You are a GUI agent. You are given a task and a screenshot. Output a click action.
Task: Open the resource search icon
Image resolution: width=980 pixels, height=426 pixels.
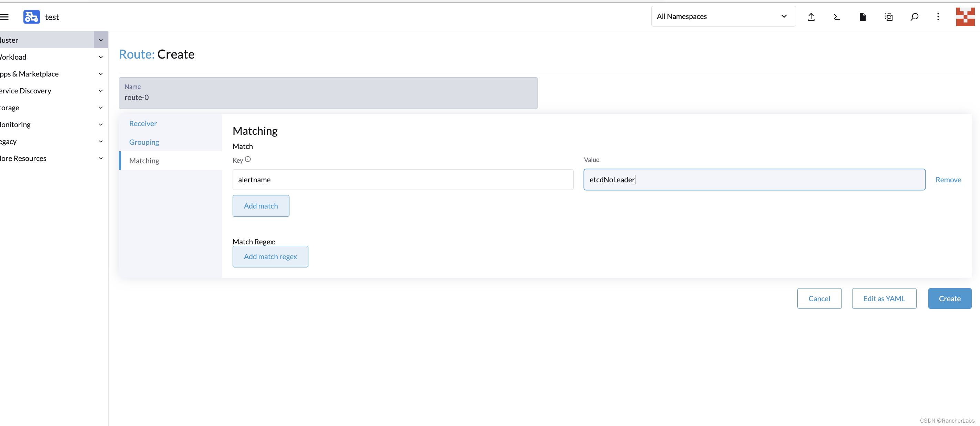914,17
